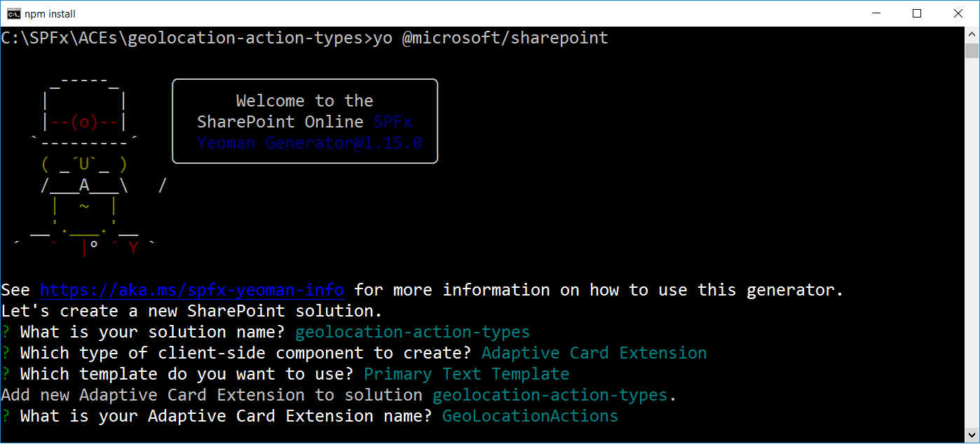This screenshot has height=444, width=980.
Task: Click "Welcome to the" in the welcome box
Action: coord(304,101)
